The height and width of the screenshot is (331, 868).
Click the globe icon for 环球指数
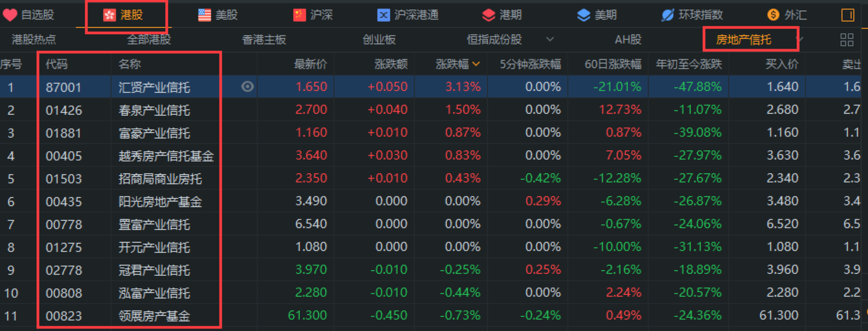(667, 16)
